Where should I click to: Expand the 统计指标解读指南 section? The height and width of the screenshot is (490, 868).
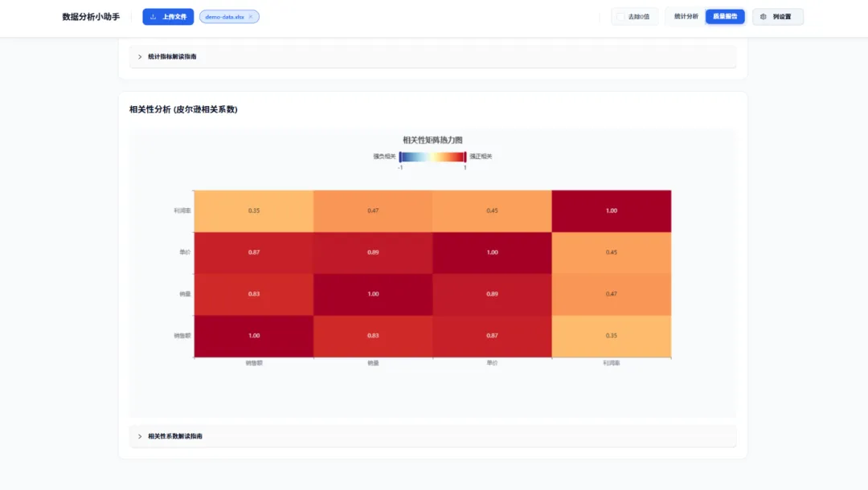432,56
